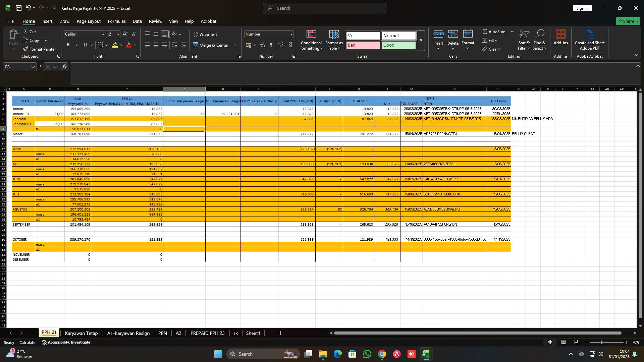644x362 pixels.
Task: Apply the Good cell style
Action: pos(398,45)
